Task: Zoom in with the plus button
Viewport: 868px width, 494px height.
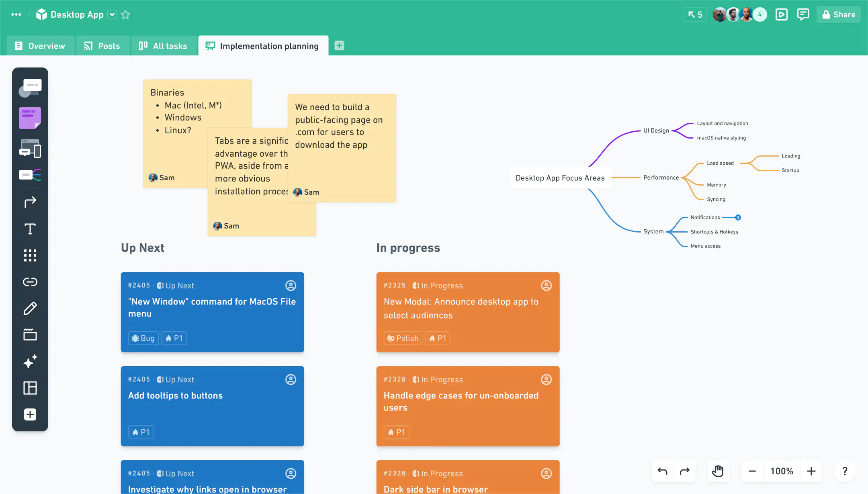Action: 811,471
